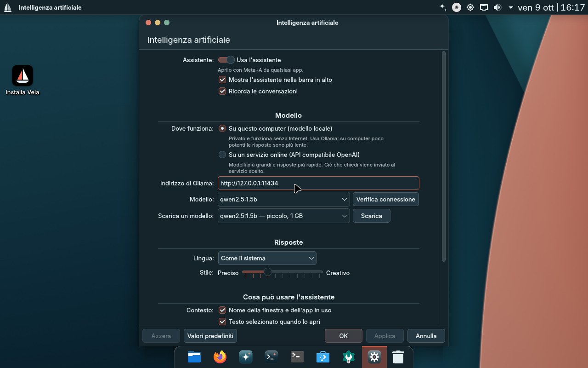Click the sailboat launcher icon in top bar
Viewport: 588px width, 368px height.
pyautogui.click(x=7, y=7)
